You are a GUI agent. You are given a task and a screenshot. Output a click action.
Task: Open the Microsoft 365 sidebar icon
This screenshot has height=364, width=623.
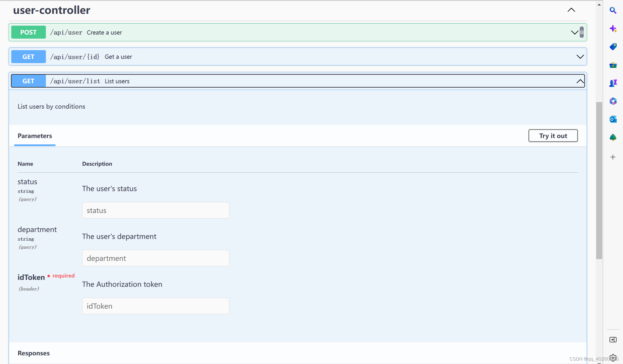pos(613,101)
